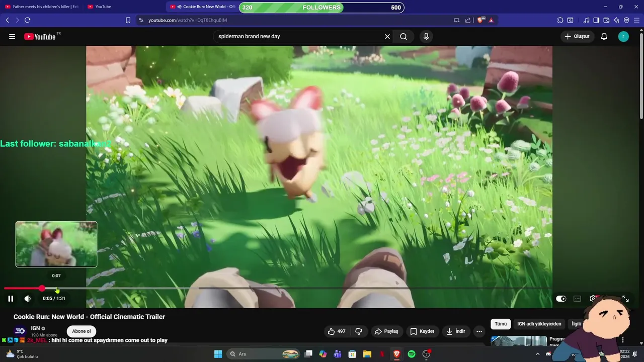
Task: Open YouTube notifications bell
Action: pyautogui.click(x=604, y=36)
